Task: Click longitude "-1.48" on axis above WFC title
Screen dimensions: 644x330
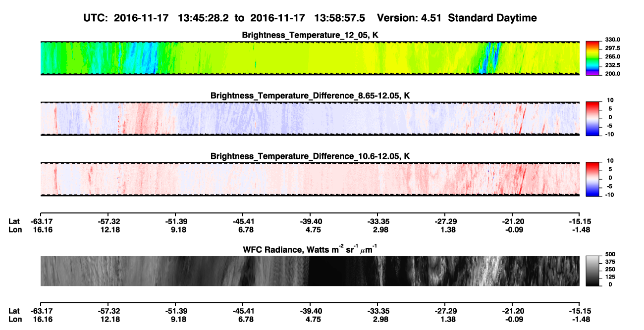Action: point(581,229)
